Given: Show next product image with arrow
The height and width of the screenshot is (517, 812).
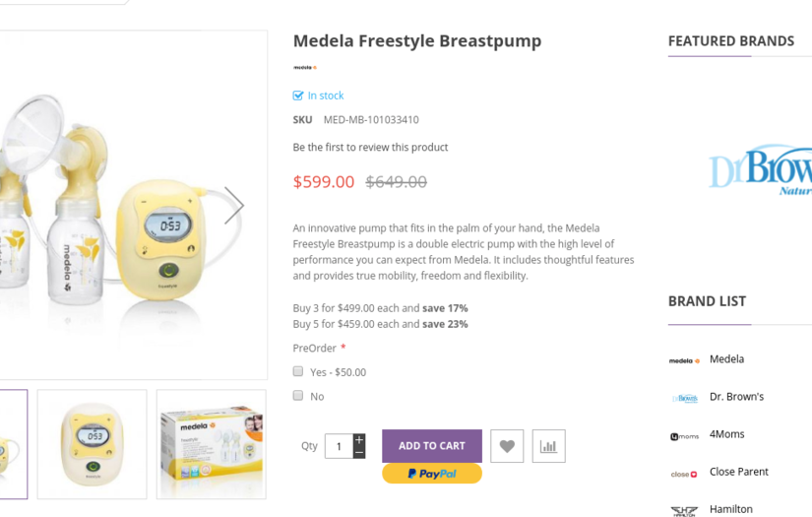Looking at the screenshot, I should point(233,205).
